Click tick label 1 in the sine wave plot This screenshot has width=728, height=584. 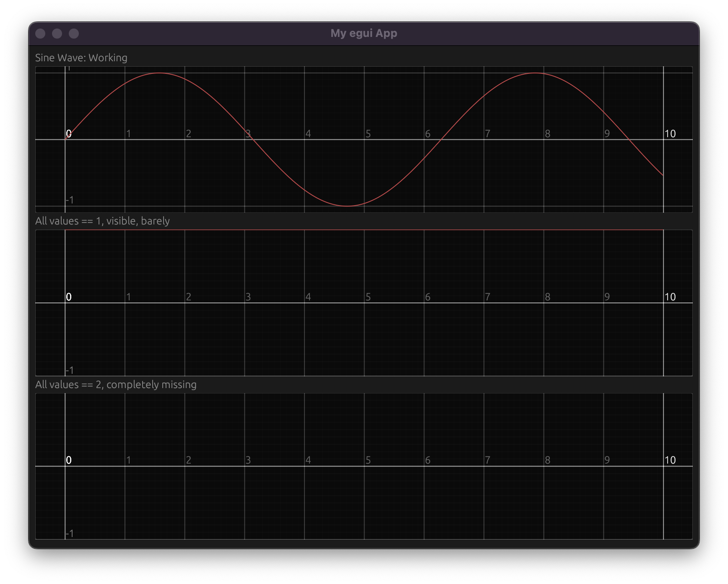[x=129, y=134]
